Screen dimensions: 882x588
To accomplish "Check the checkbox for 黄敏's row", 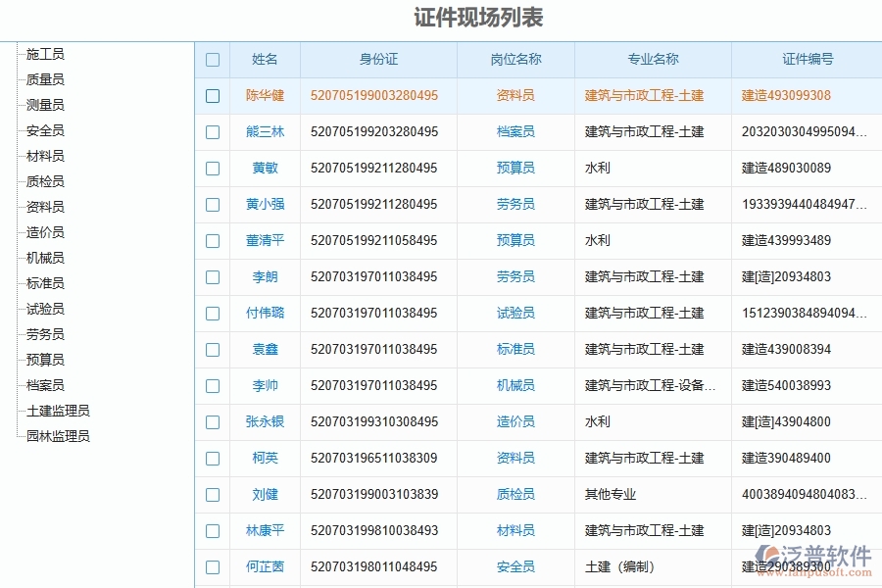I will pyautogui.click(x=213, y=168).
